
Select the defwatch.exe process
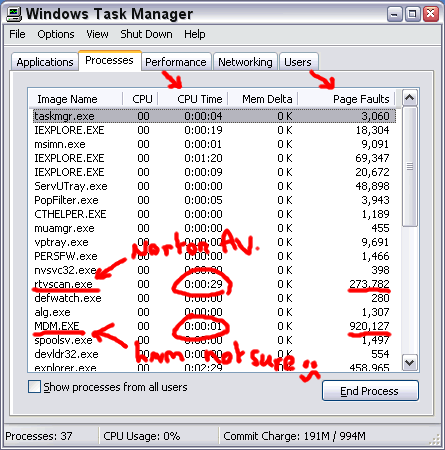[214, 298]
